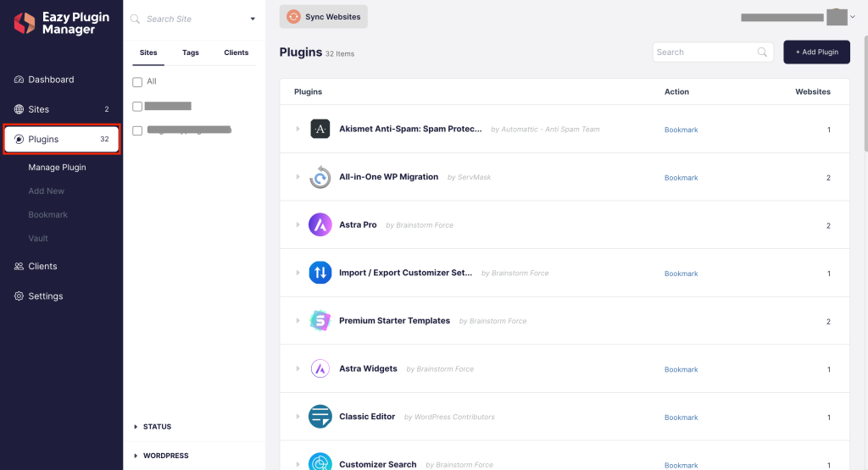868x470 pixels.
Task: Click the Plugins column header
Action: point(308,91)
